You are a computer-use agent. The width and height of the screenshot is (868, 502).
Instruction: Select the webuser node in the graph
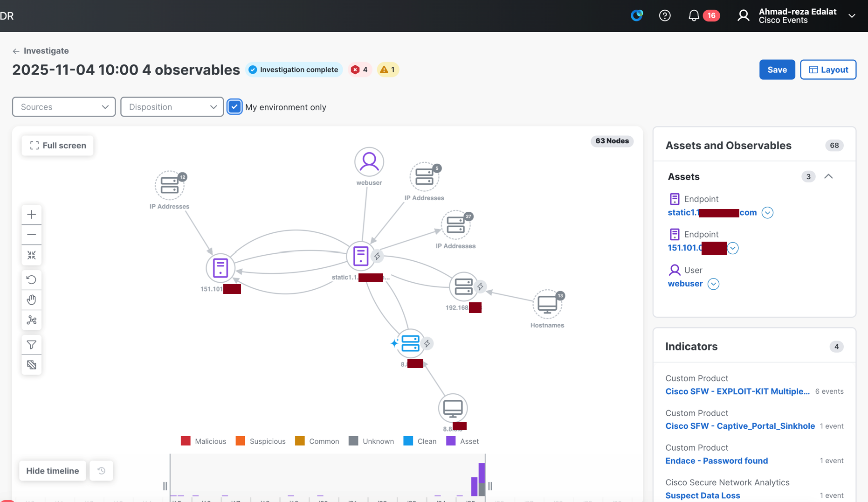pyautogui.click(x=369, y=161)
